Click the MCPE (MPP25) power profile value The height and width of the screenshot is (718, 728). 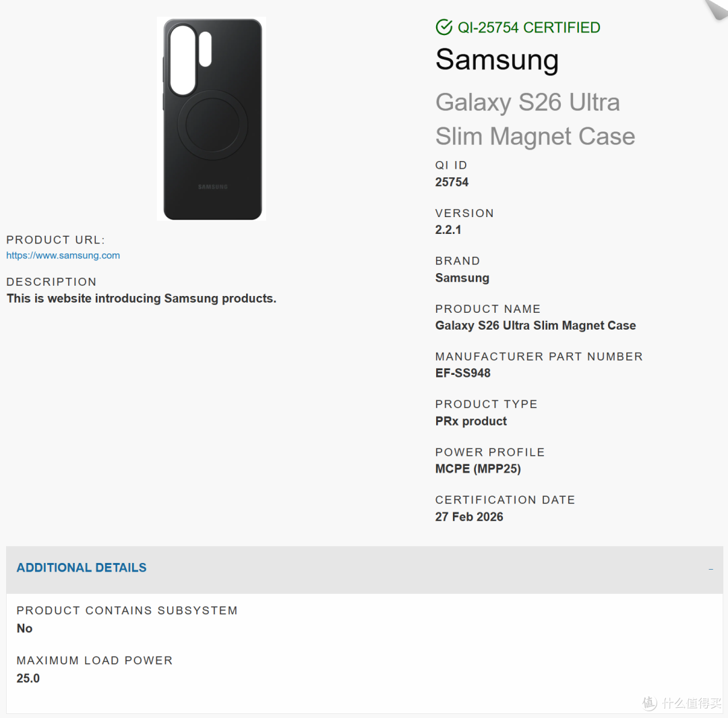click(478, 469)
